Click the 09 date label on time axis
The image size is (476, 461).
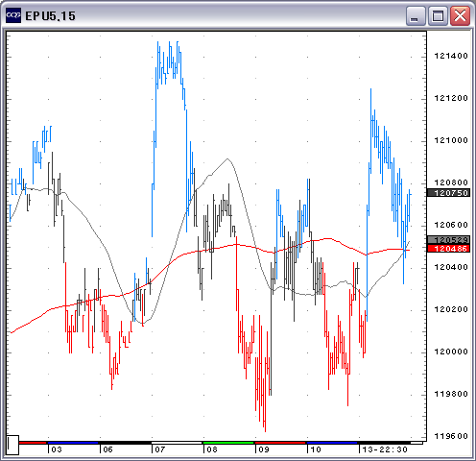tap(264, 449)
